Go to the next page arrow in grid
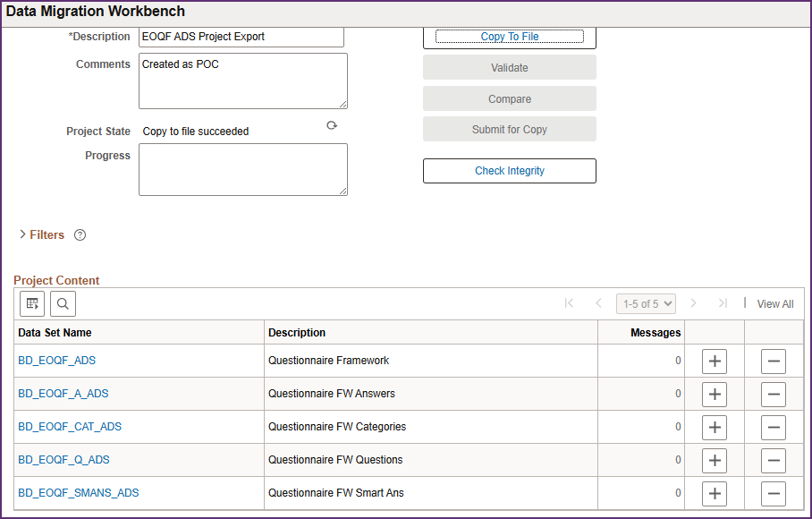This screenshot has width=812, height=519. (693, 303)
